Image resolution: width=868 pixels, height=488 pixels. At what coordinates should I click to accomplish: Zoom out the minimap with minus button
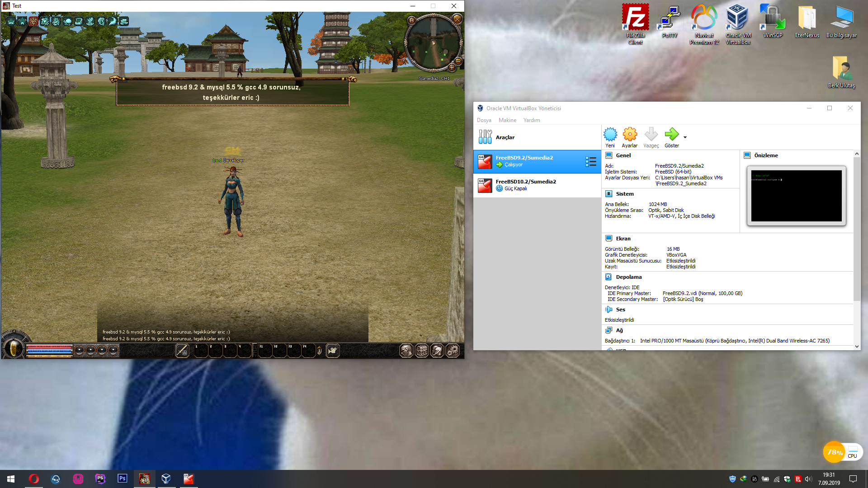[x=458, y=61]
